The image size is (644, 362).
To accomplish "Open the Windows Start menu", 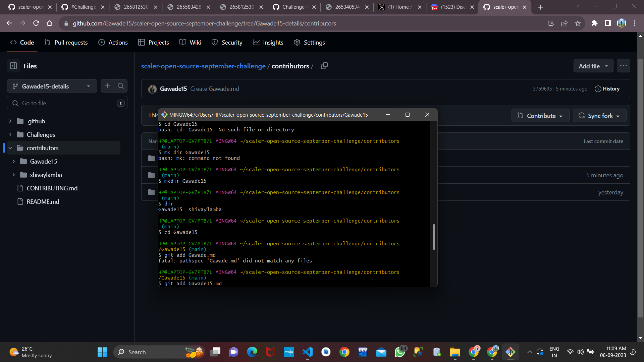I will [102, 352].
